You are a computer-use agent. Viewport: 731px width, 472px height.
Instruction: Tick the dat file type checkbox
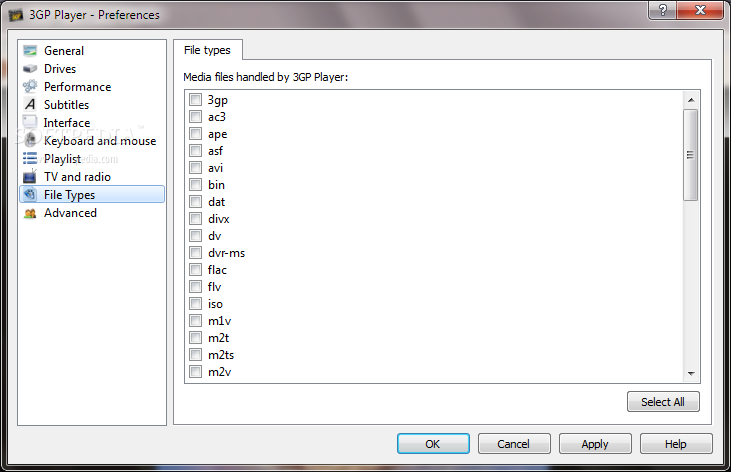coord(195,201)
